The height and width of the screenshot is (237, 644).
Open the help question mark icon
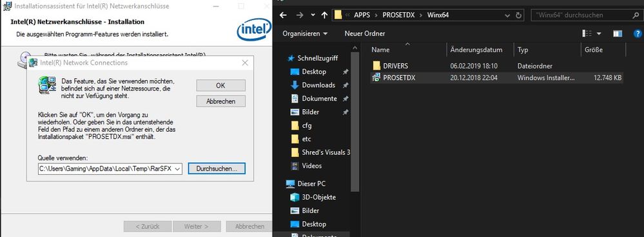(638, 34)
